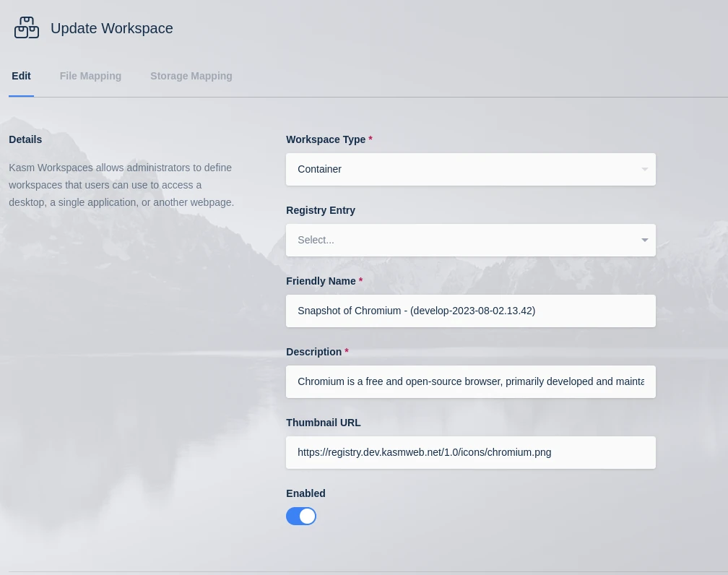
Task: Click the Workspace Type required asterisk
Action: click(x=370, y=139)
